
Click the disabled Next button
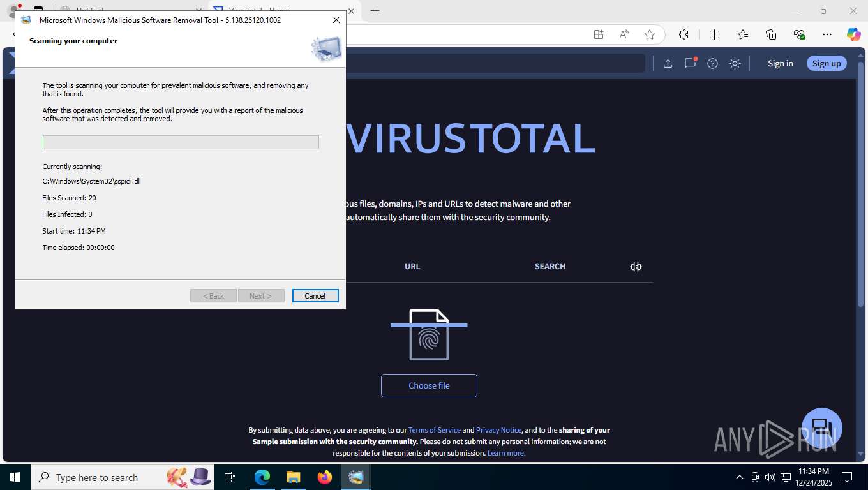260,296
